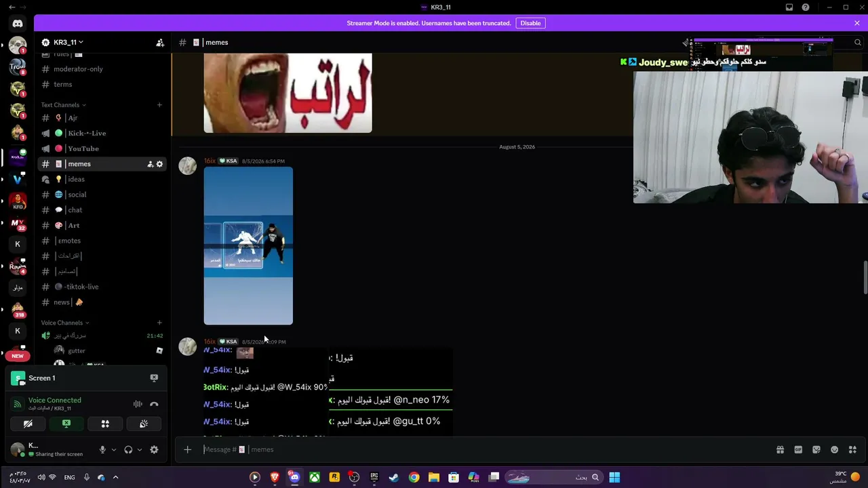
Task: Expand headphone output options
Action: [140, 449]
